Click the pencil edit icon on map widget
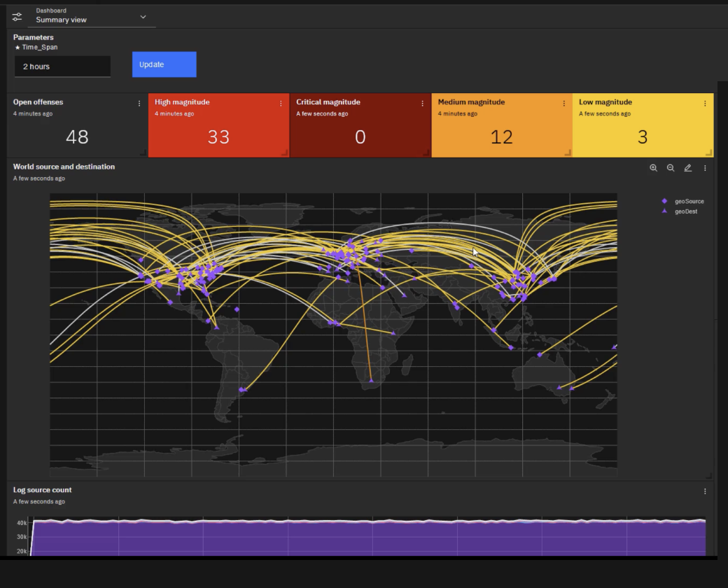 [687, 168]
